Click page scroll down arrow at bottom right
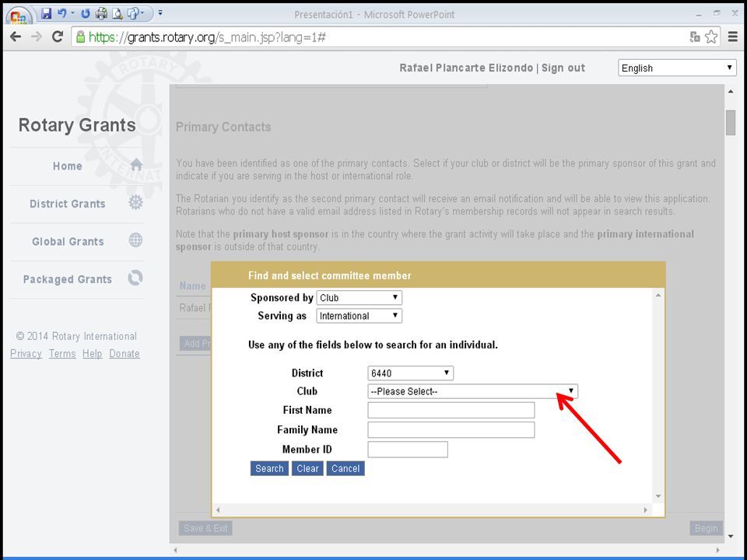This screenshot has height=560, width=747. pyautogui.click(x=731, y=537)
